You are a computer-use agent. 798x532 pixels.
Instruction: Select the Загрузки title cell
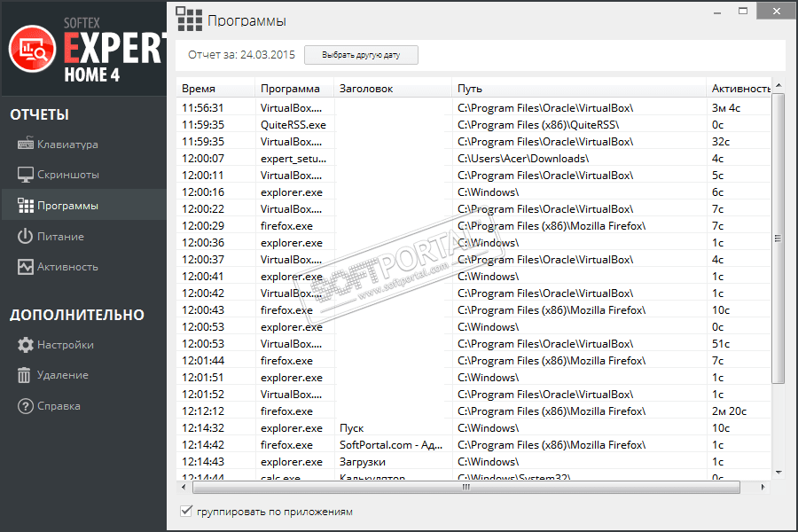pos(363,462)
